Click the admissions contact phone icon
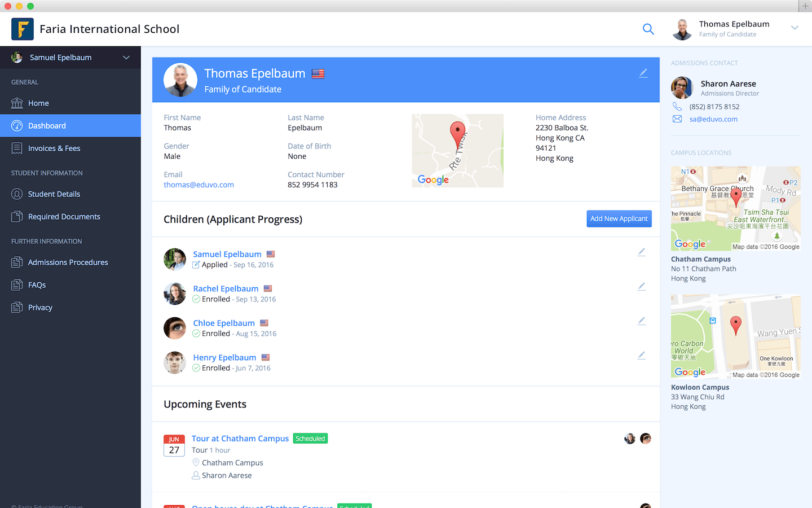812x508 pixels. tap(677, 107)
